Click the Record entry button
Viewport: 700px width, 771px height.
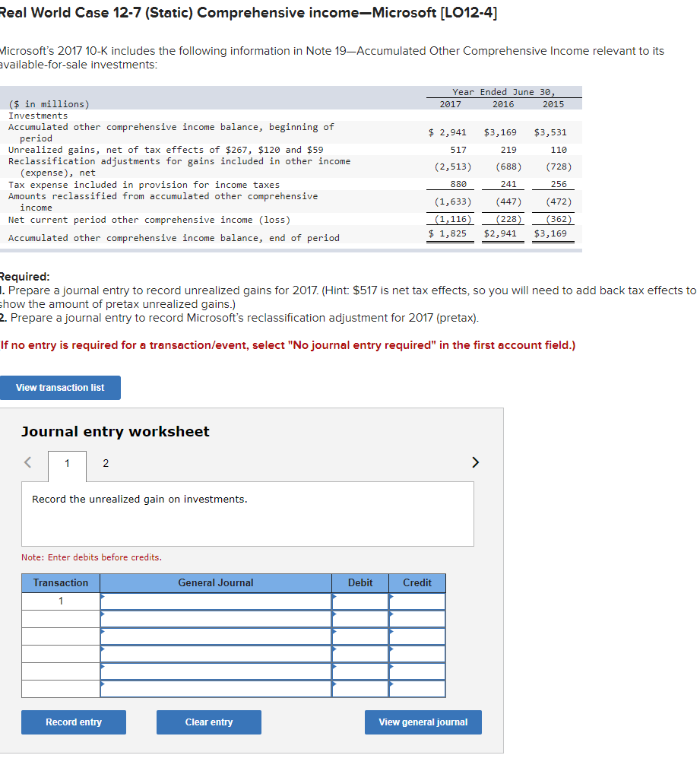pyautogui.click(x=73, y=722)
